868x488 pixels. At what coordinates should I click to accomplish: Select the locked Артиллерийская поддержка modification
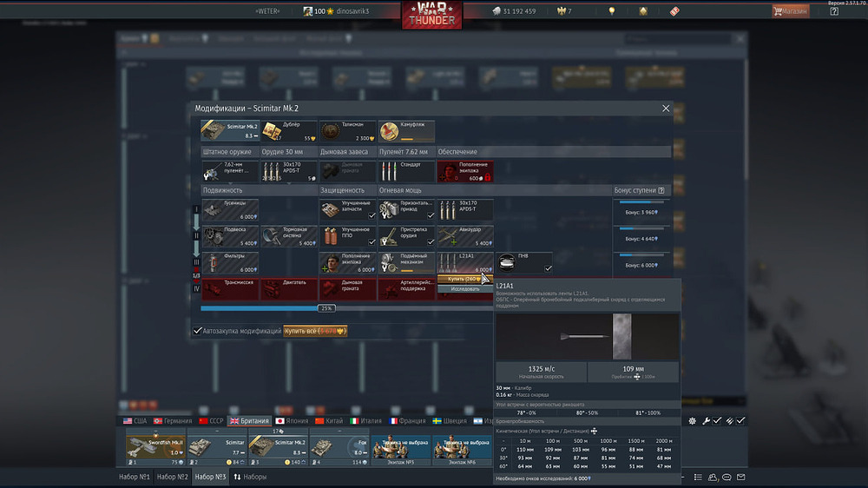coord(405,290)
